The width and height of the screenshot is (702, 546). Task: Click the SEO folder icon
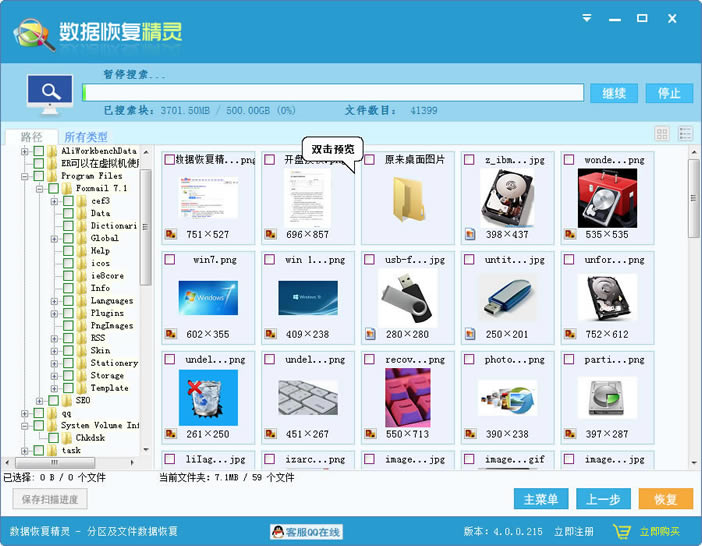[x=67, y=400]
